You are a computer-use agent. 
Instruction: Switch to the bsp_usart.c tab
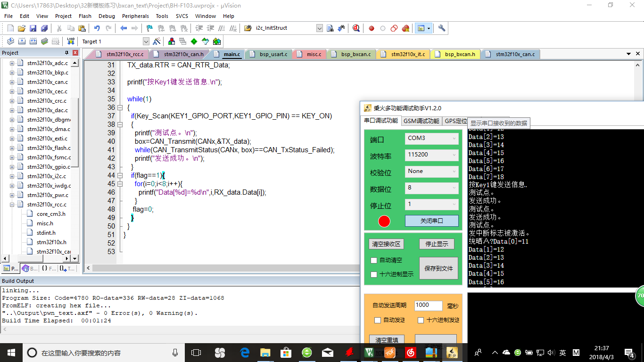pos(273,54)
